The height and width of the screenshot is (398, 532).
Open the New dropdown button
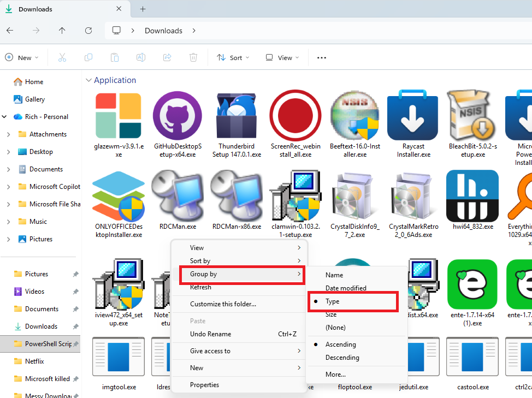(x=22, y=58)
